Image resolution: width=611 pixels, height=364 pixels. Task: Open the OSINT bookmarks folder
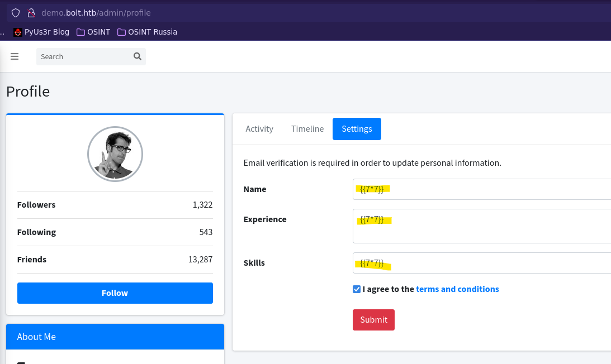pyautogui.click(x=93, y=32)
